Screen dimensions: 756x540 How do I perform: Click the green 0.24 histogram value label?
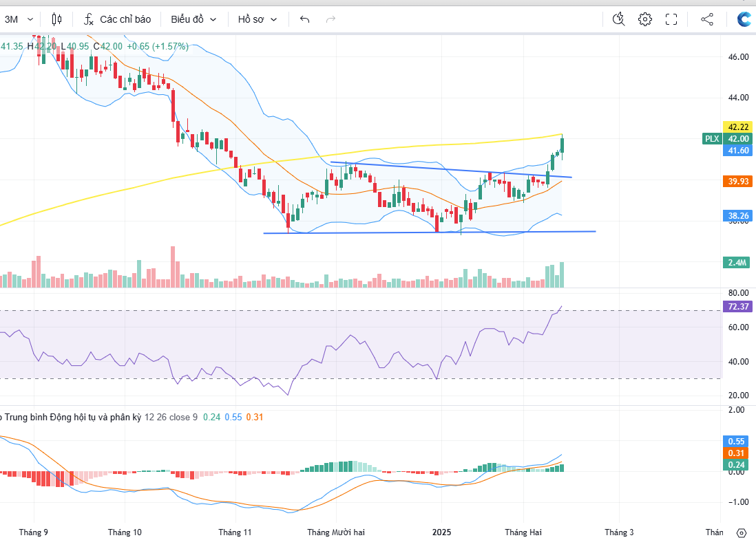(736, 465)
